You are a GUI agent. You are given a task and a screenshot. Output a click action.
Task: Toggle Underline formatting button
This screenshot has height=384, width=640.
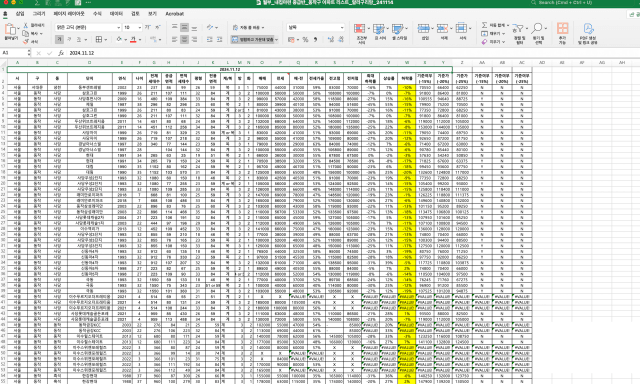pos(79,40)
